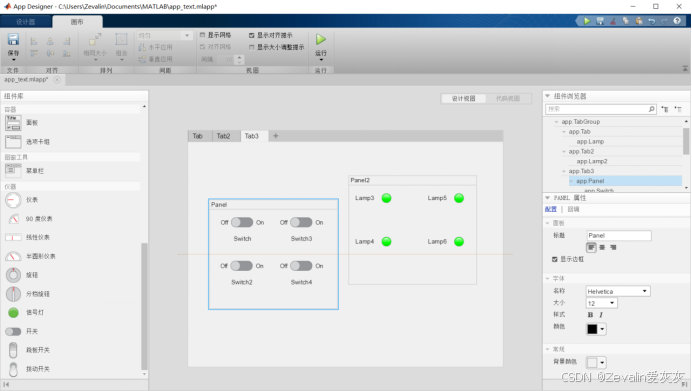Click the black font color swatch
Image resolution: width=692 pixels, height=391 pixels.
(592, 329)
